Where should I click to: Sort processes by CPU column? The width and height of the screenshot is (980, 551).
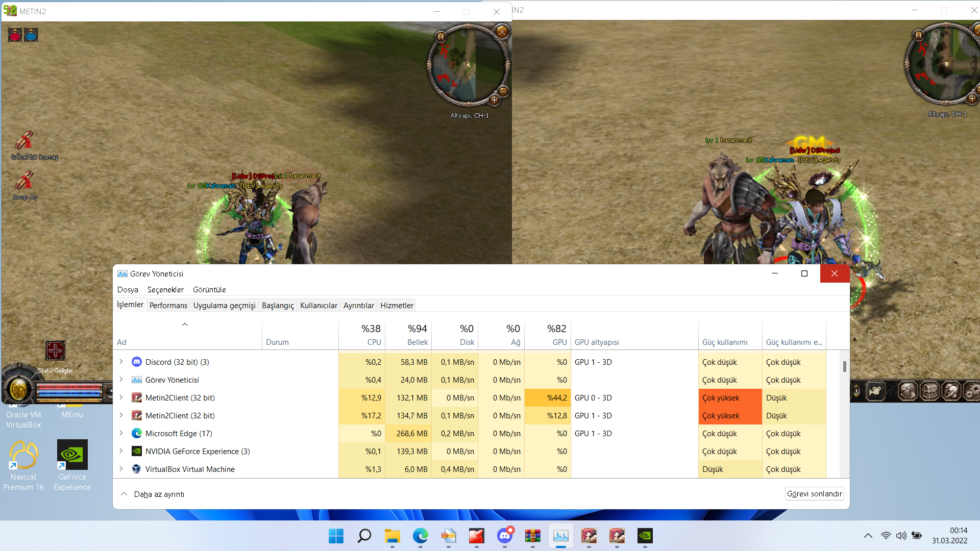[x=362, y=335]
